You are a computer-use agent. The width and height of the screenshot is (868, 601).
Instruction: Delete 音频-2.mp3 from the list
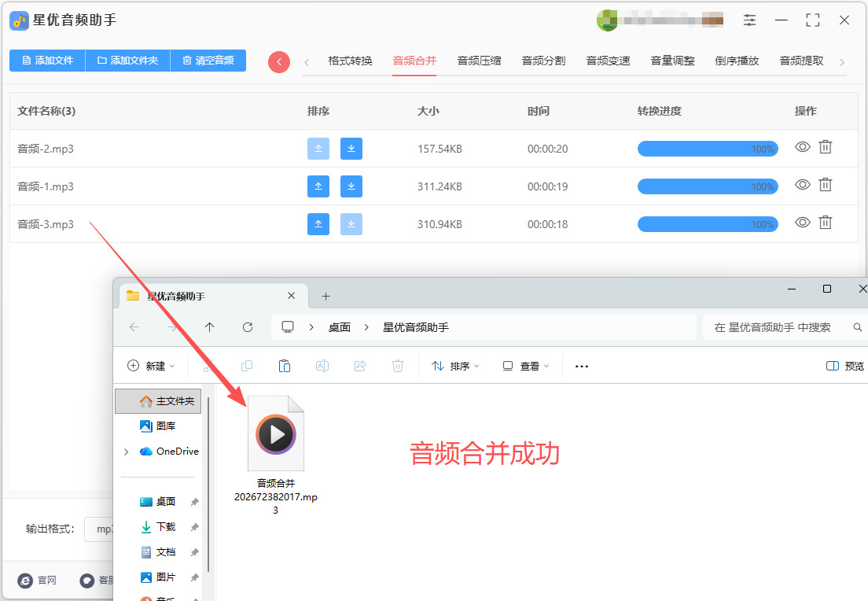[826, 147]
